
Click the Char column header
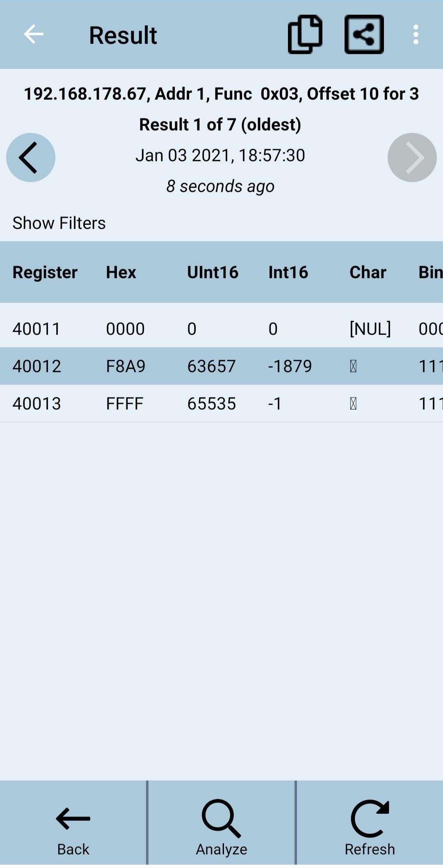368,272
